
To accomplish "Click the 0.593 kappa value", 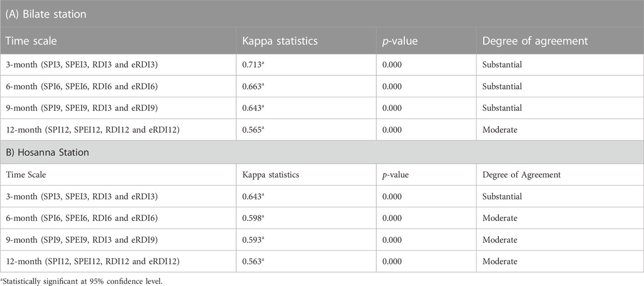I will tap(253, 240).
